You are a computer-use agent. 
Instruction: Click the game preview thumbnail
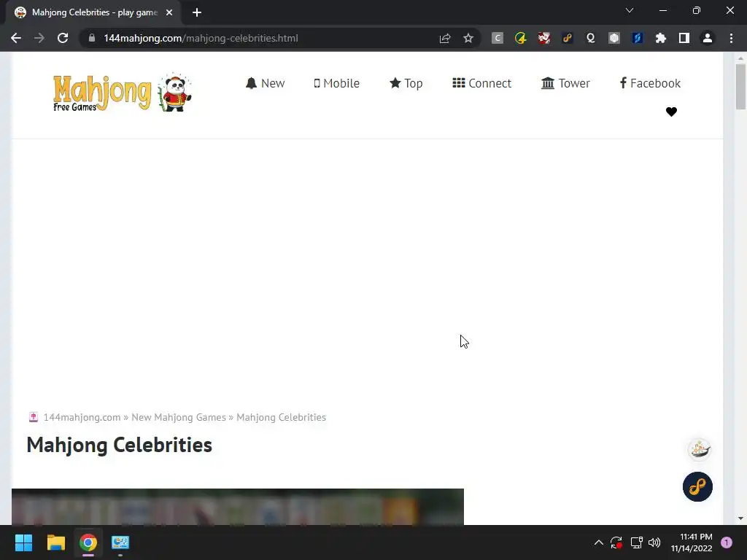click(237, 507)
